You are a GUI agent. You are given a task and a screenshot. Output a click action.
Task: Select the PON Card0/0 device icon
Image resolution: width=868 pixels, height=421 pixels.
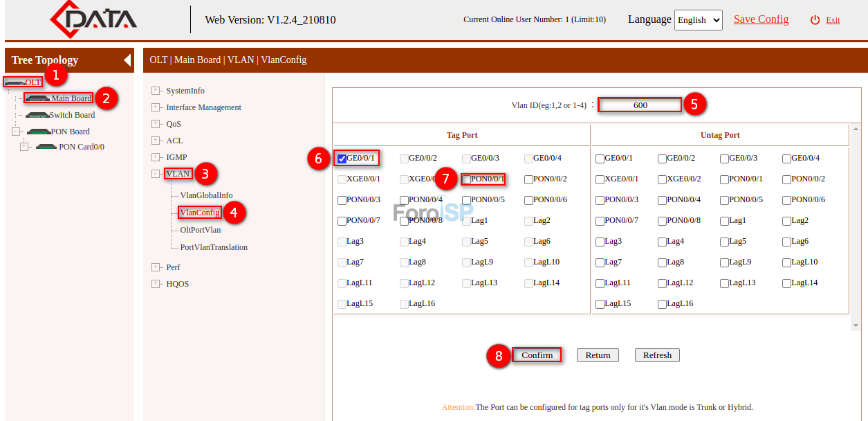(x=46, y=146)
